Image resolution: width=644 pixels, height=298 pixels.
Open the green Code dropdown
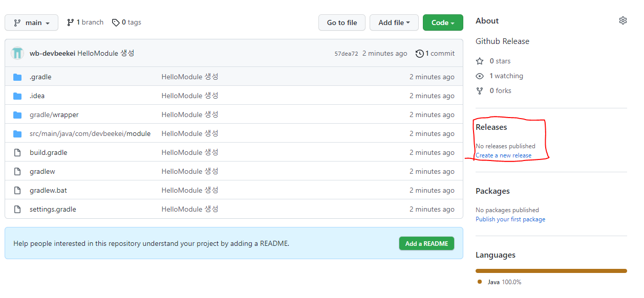click(443, 22)
